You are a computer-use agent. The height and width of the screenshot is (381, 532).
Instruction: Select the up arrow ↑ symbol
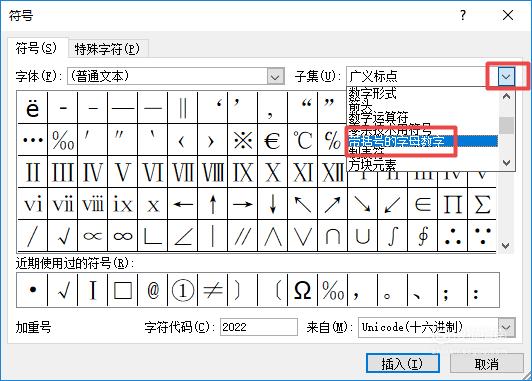(x=213, y=204)
